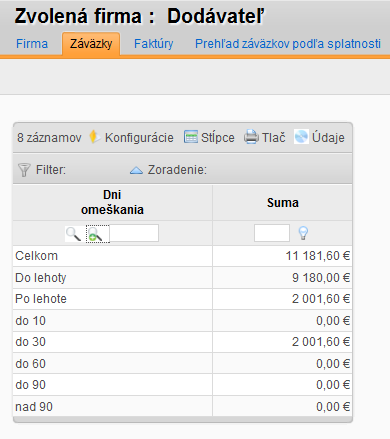Click the Údaje disc icon
This screenshot has height=439, width=390.
(301, 137)
